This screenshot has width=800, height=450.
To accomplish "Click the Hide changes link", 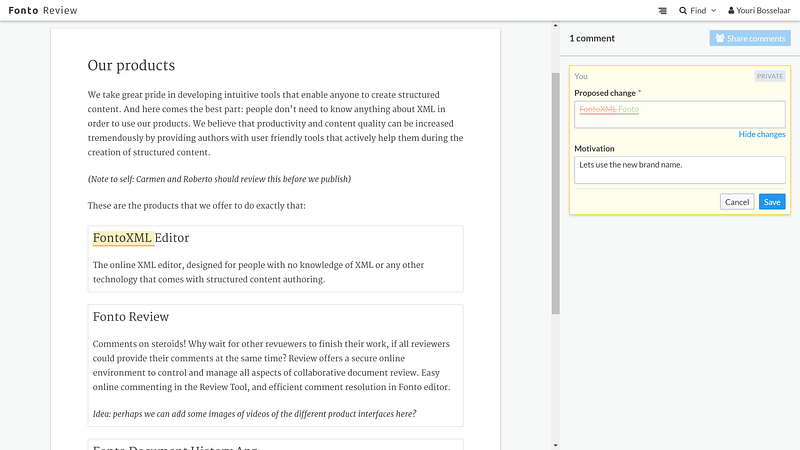I will point(762,134).
